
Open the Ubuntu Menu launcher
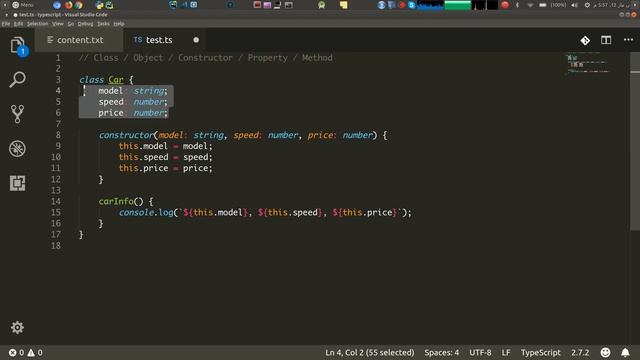[22, 5]
